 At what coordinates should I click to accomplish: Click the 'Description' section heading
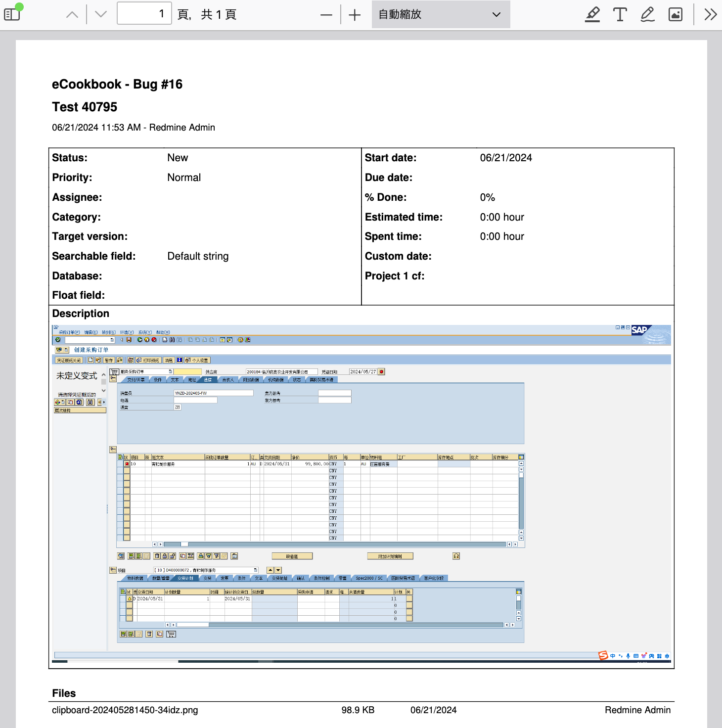(x=81, y=314)
